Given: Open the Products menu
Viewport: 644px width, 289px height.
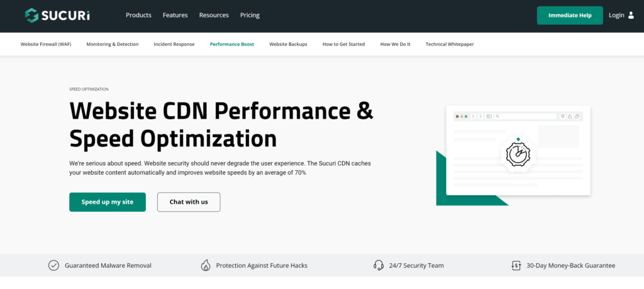Looking at the screenshot, I should pyautogui.click(x=138, y=15).
